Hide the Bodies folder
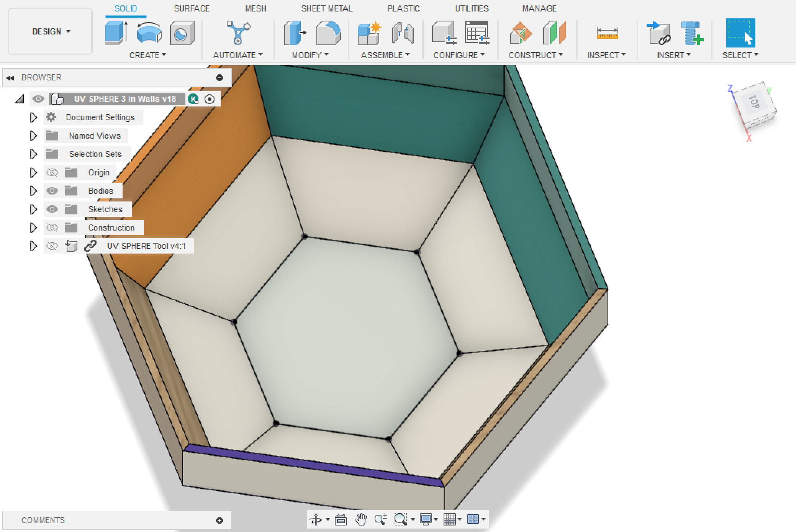 point(52,191)
